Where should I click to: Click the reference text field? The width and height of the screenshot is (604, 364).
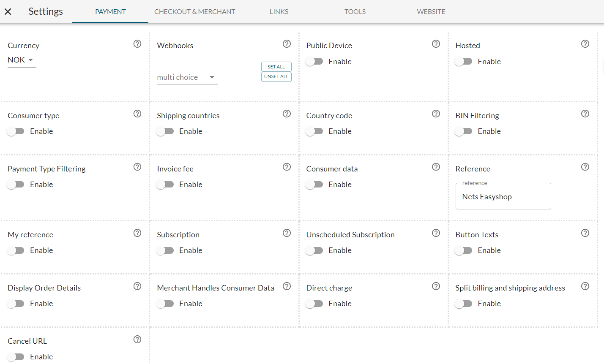(x=503, y=197)
